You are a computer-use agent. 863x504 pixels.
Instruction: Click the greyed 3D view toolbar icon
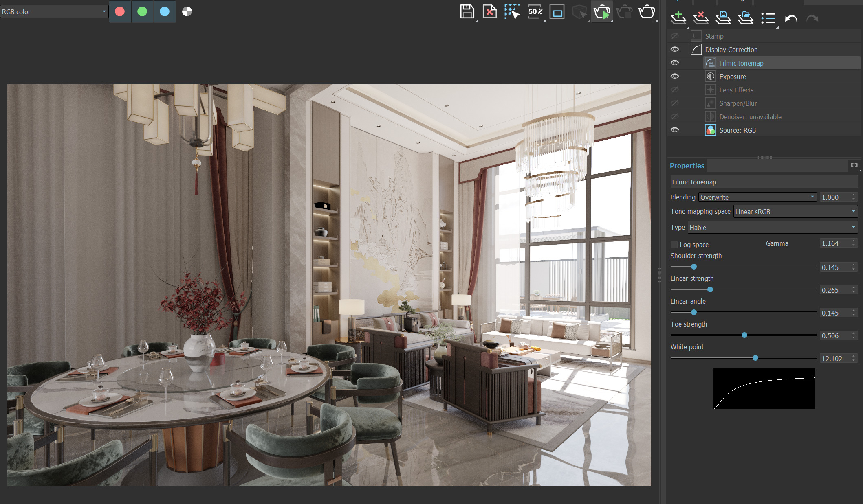[x=579, y=12]
